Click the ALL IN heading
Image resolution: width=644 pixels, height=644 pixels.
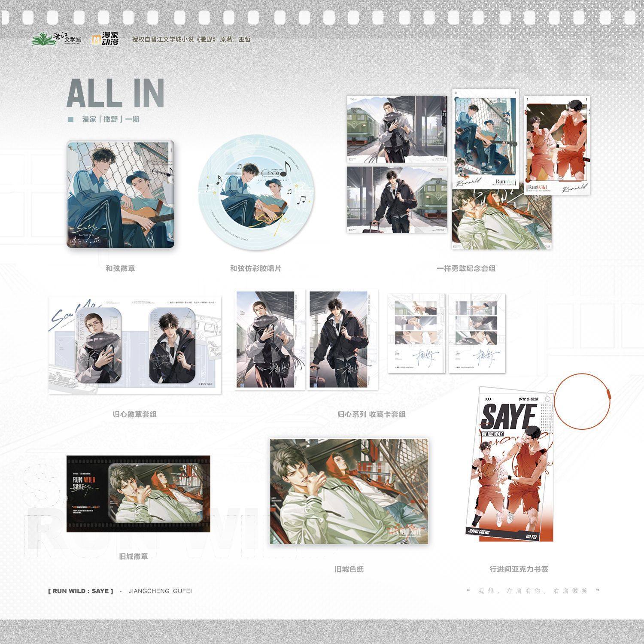pos(116,93)
